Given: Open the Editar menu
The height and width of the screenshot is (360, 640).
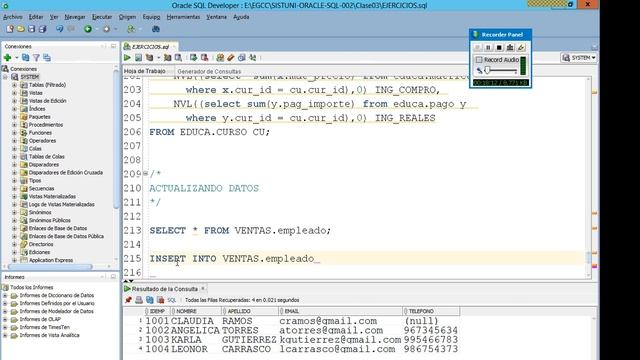Looking at the screenshot, I should (36, 17).
